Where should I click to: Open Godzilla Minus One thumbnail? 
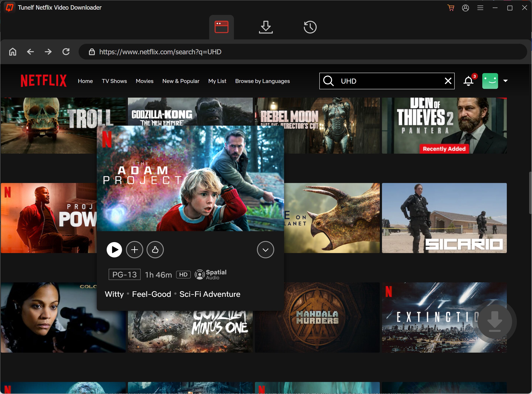(x=190, y=332)
